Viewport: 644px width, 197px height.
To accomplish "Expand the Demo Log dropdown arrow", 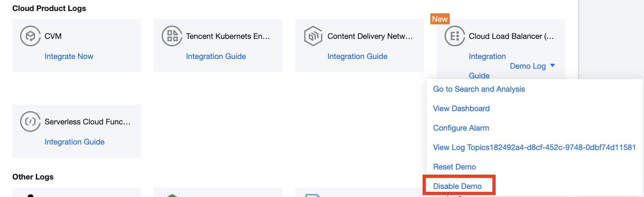I will tap(553, 65).
